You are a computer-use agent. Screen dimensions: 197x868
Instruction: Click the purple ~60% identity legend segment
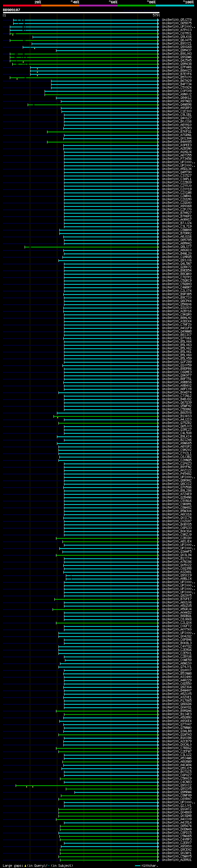point(98,6)
